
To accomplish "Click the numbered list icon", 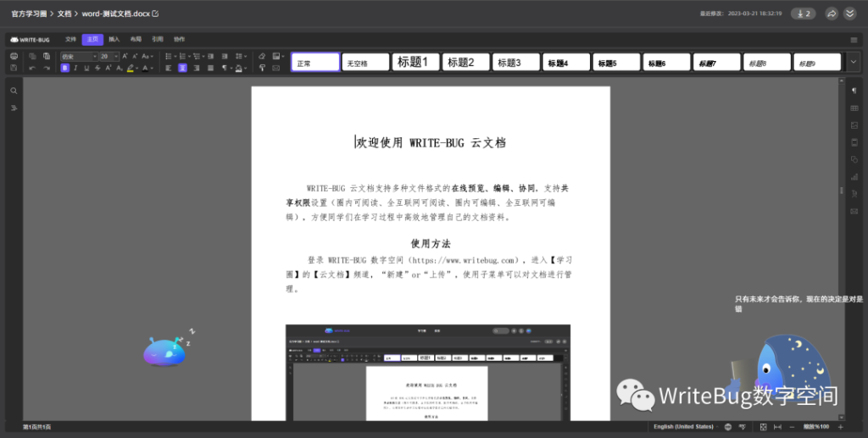I will tap(184, 57).
